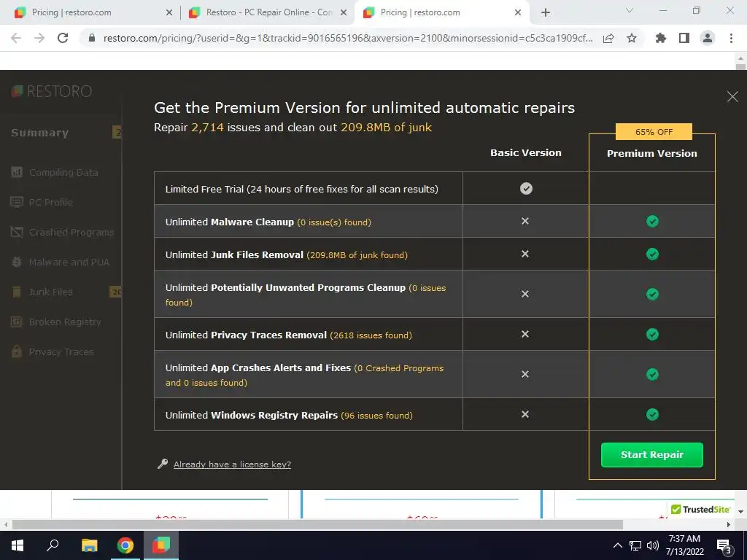Click the TrustedSite badge
The height and width of the screenshot is (560, 747).
coord(700,509)
